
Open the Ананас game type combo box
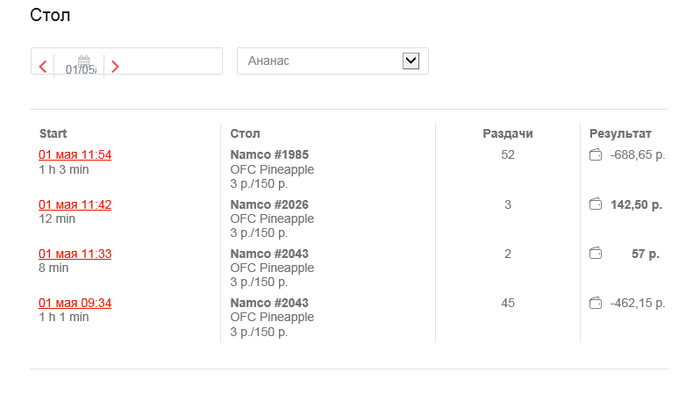pyautogui.click(x=320, y=61)
